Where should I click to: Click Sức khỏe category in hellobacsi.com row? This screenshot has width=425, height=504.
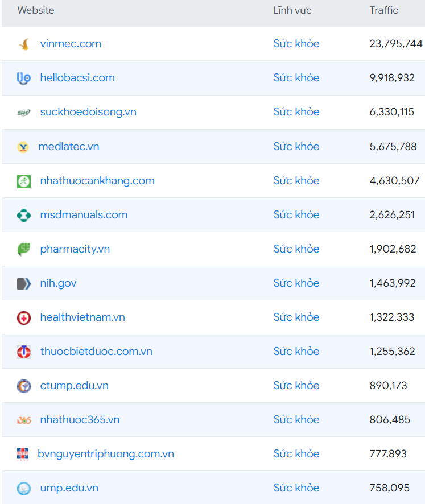pyautogui.click(x=296, y=77)
